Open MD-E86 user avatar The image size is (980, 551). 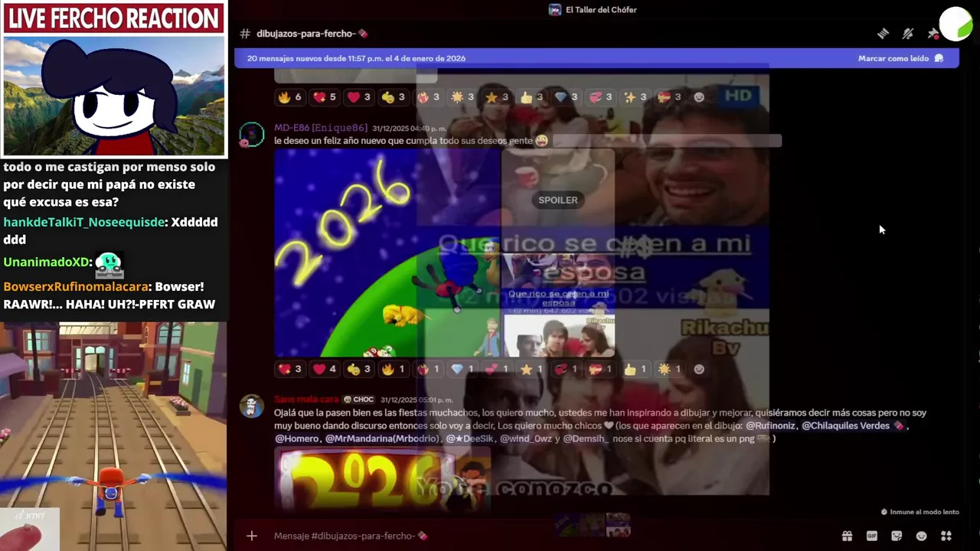(252, 135)
